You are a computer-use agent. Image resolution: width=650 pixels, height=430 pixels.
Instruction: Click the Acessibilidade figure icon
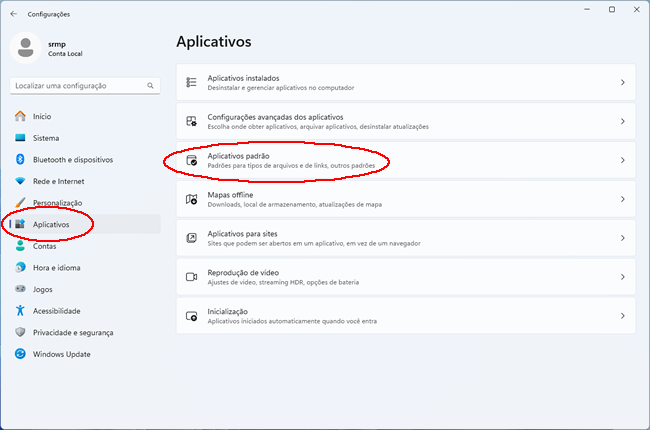20,311
